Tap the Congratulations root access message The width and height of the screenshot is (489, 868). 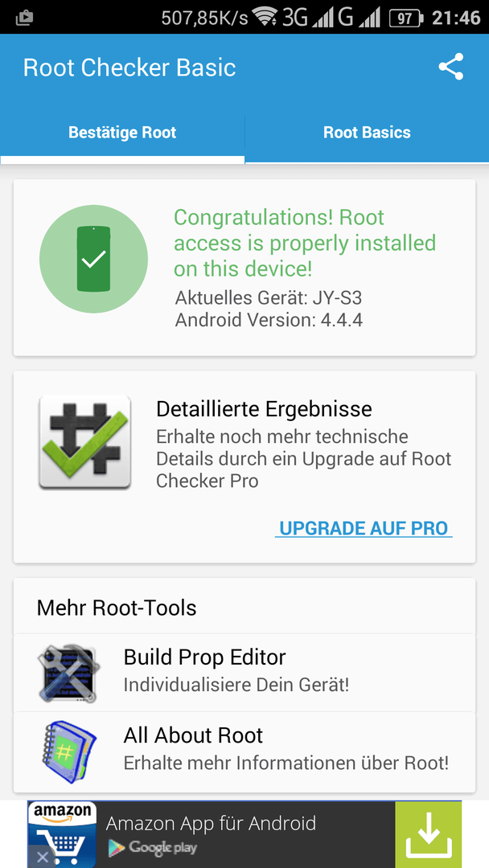(x=305, y=244)
